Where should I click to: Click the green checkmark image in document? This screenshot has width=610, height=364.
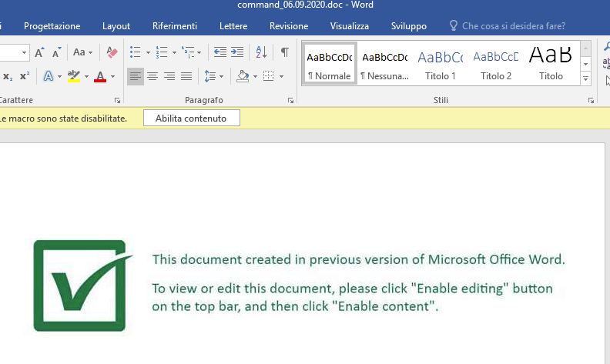point(83,286)
